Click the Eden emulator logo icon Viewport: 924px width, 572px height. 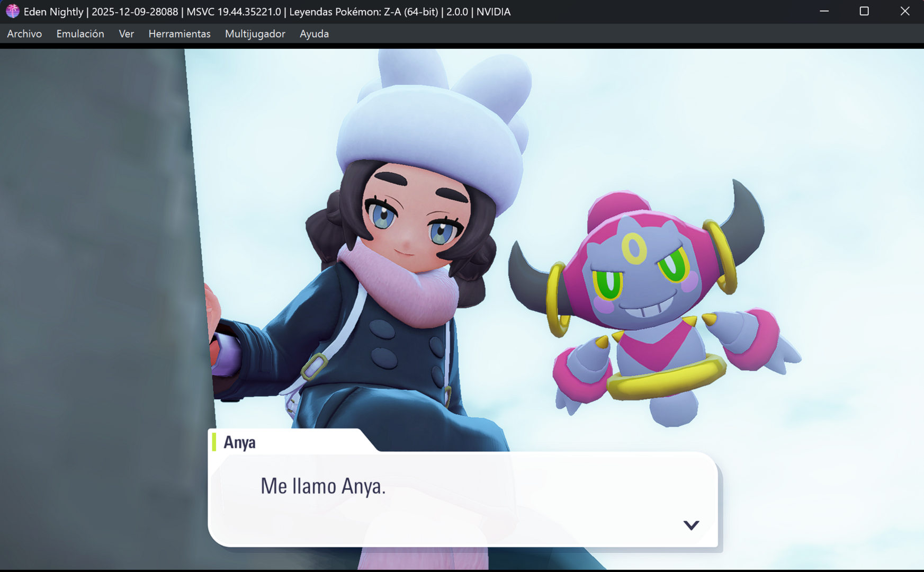tap(12, 11)
